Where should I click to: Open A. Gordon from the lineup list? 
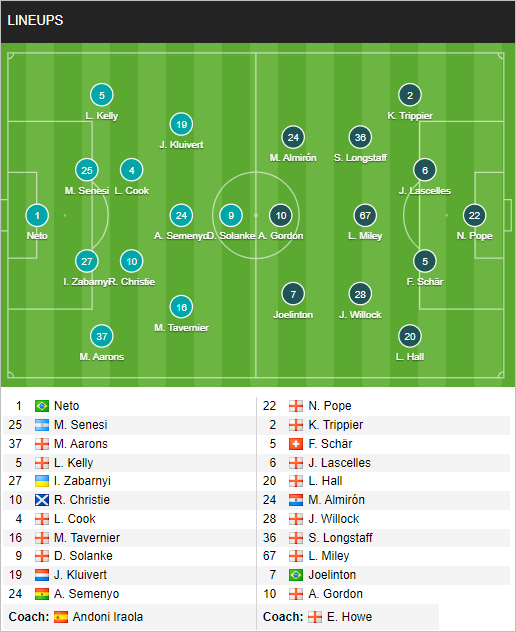[335, 594]
